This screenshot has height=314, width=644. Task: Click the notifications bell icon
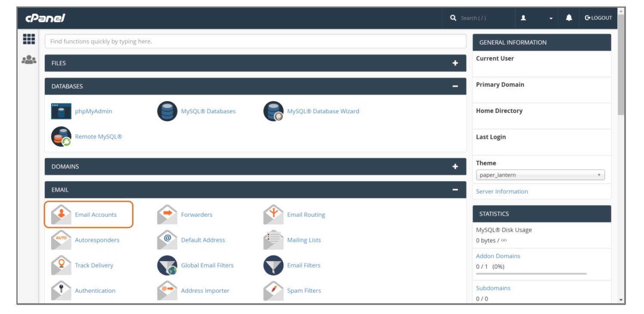point(569,18)
